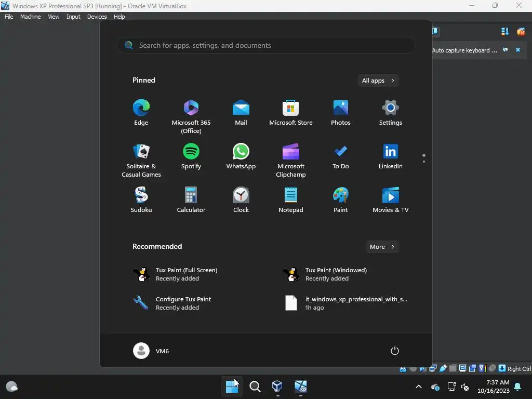Click the search box for apps
The width and height of the screenshot is (532, 399).
266,45
